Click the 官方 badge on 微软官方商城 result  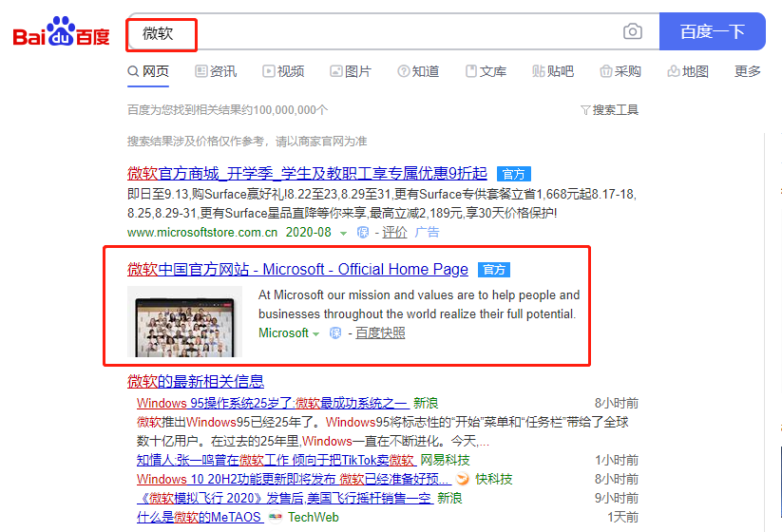[514, 174]
